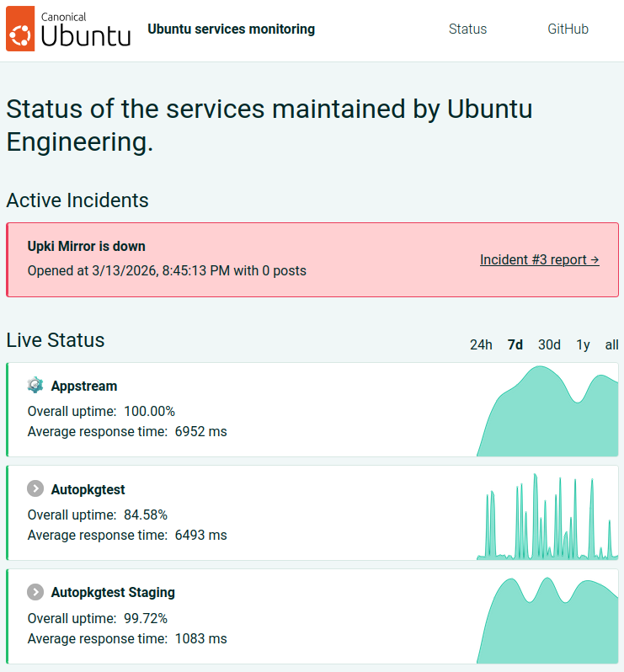Open the Status navigation item
Viewport: 624px width, 672px height.
[x=467, y=29]
